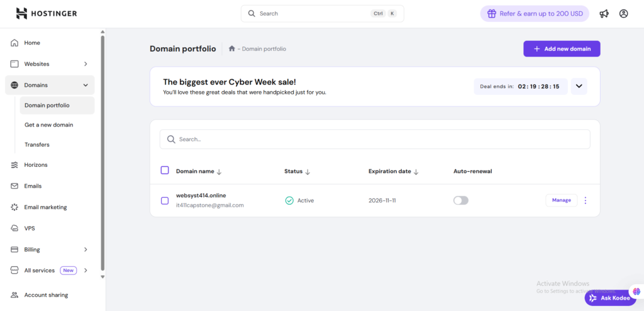
Task: Click the Add new domain button
Action: (562, 48)
